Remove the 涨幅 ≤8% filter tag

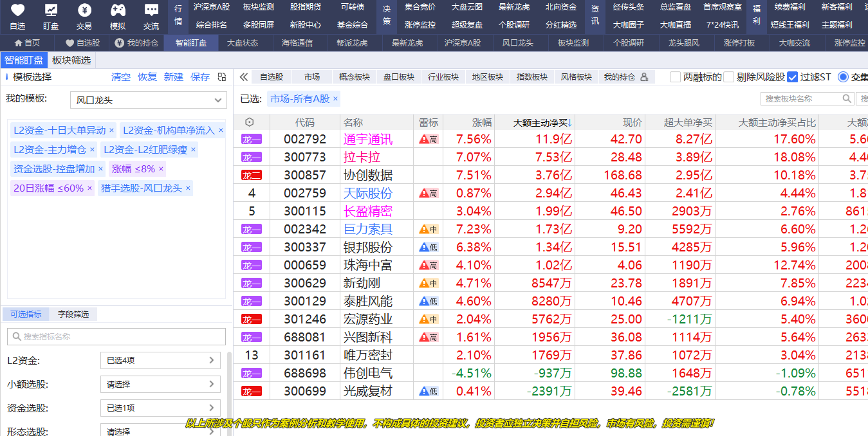[161, 169]
